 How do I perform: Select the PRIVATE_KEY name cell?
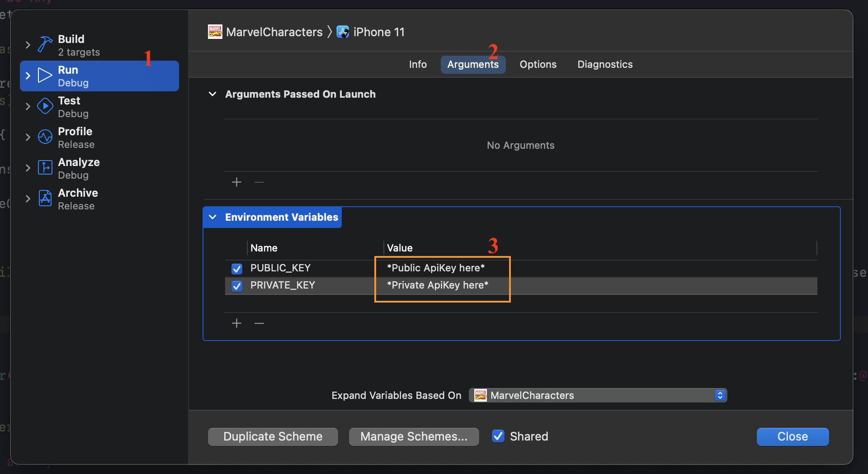pos(283,285)
